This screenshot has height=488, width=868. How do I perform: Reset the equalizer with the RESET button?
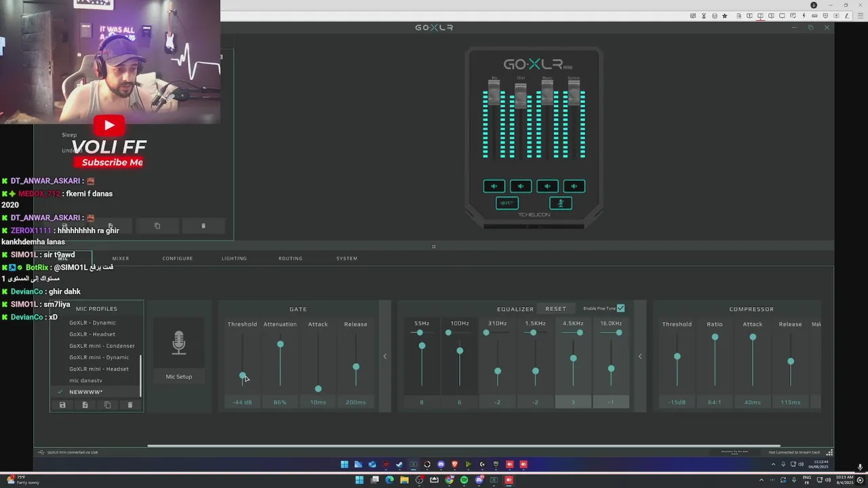click(x=555, y=309)
